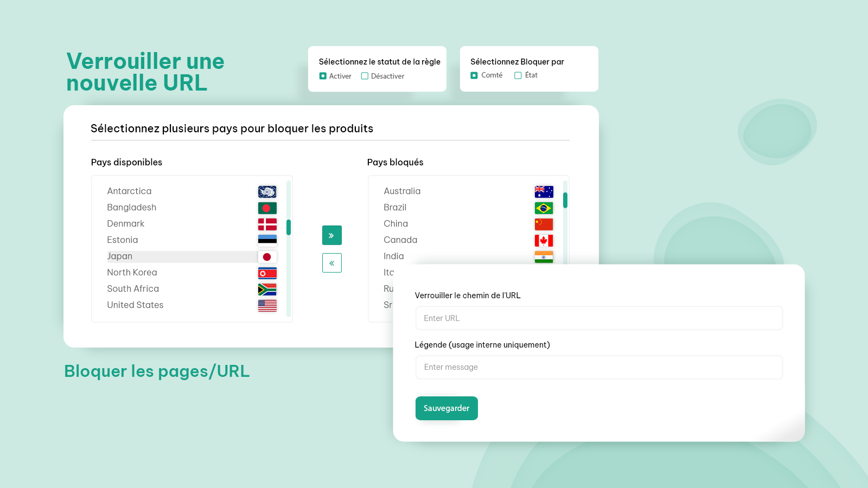The image size is (868, 488).
Task: Check the Comté block-by option
Action: tap(474, 75)
